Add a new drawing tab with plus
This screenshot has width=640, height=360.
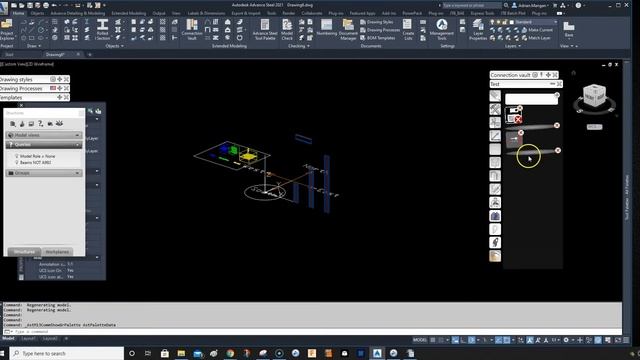pyautogui.click(x=89, y=54)
